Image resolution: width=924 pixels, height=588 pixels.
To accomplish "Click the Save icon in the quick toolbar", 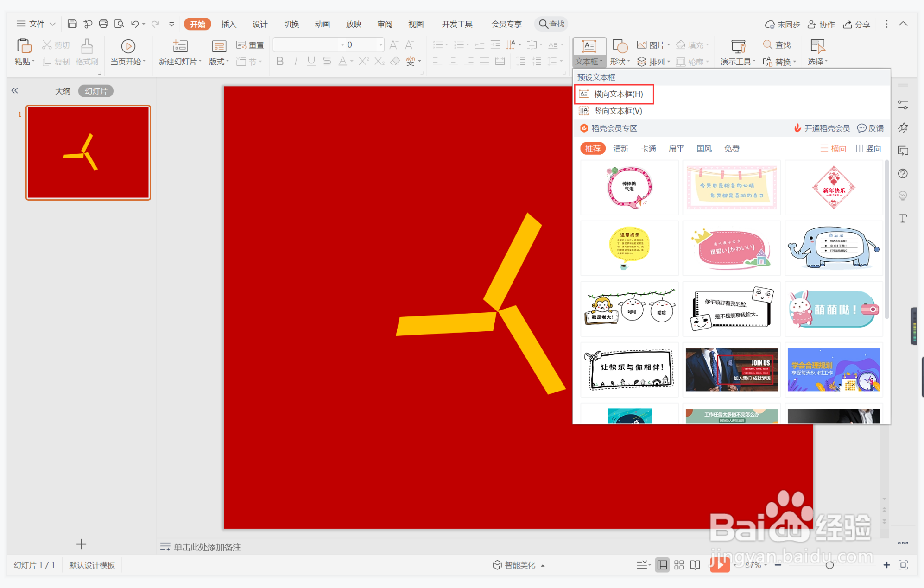I will point(72,24).
